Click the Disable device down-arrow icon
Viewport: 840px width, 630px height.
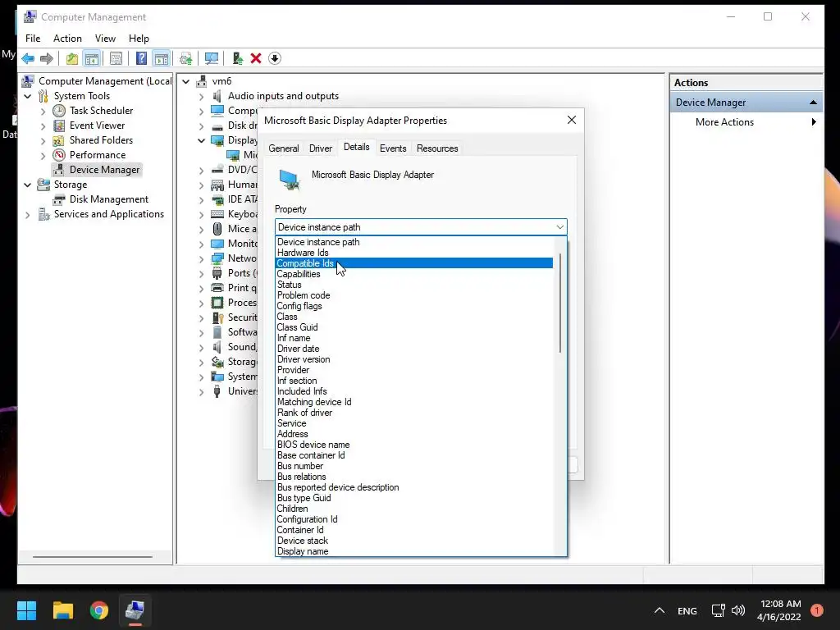275,58
